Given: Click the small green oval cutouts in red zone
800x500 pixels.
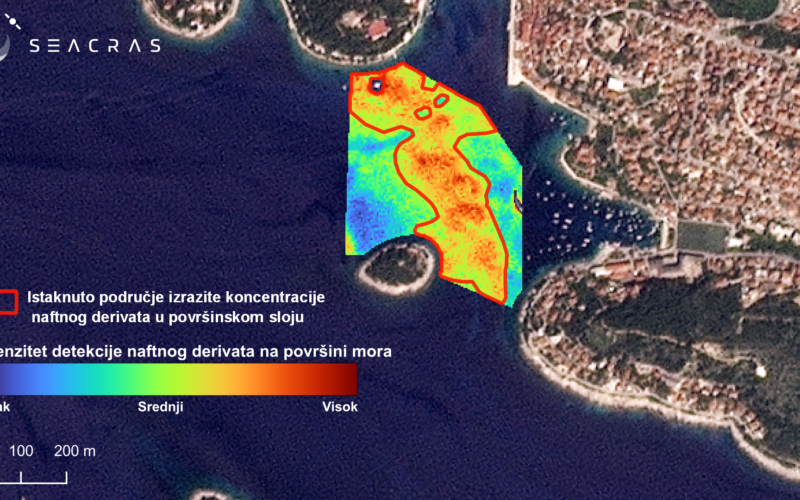Looking at the screenshot, I should (x=423, y=112).
